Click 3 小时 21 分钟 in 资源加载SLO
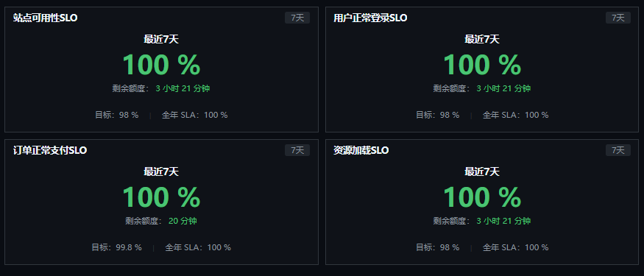The height and width of the screenshot is (276, 644). [x=503, y=221]
